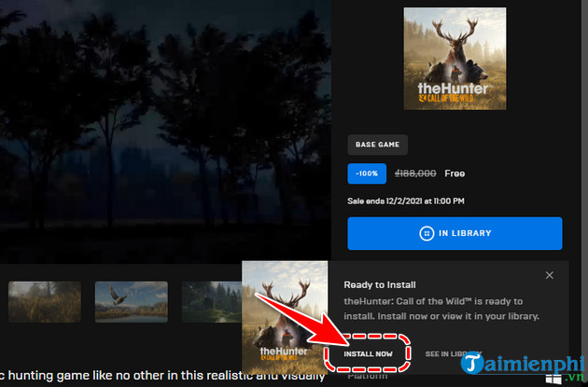Click the Sale ends 12/2/2021 text
This screenshot has height=387, width=588.
pos(406,201)
